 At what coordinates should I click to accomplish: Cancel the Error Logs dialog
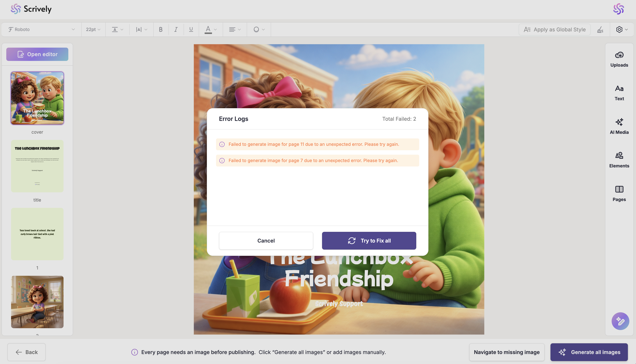(266, 241)
